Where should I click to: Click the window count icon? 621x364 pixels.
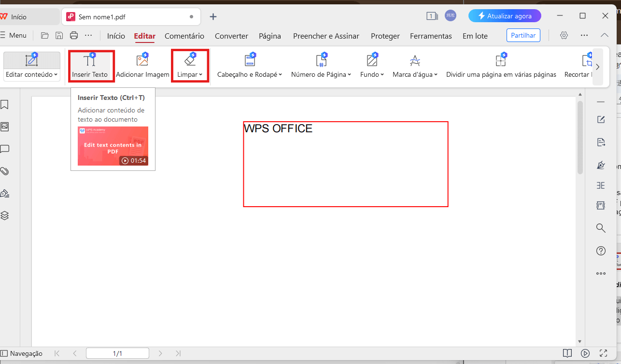click(432, 16)
